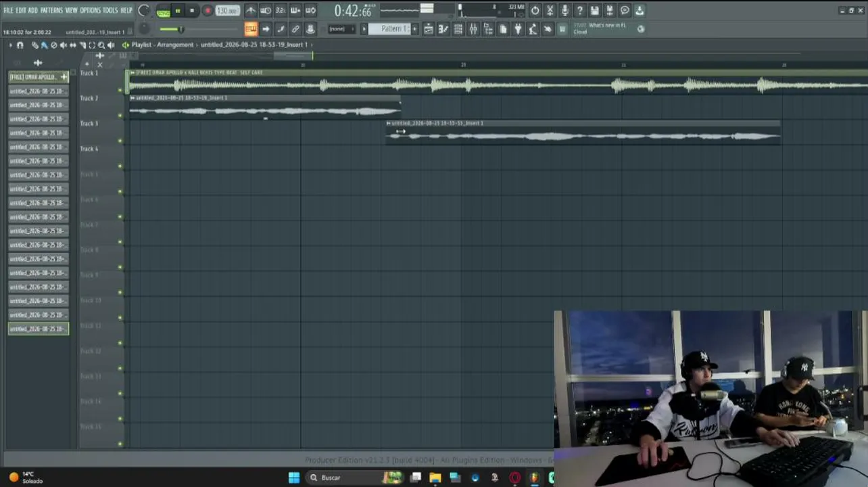This screenshot has width=868, height=487.
Task: Toggle the loop recording icon
Action: click(x=310, y=11)
